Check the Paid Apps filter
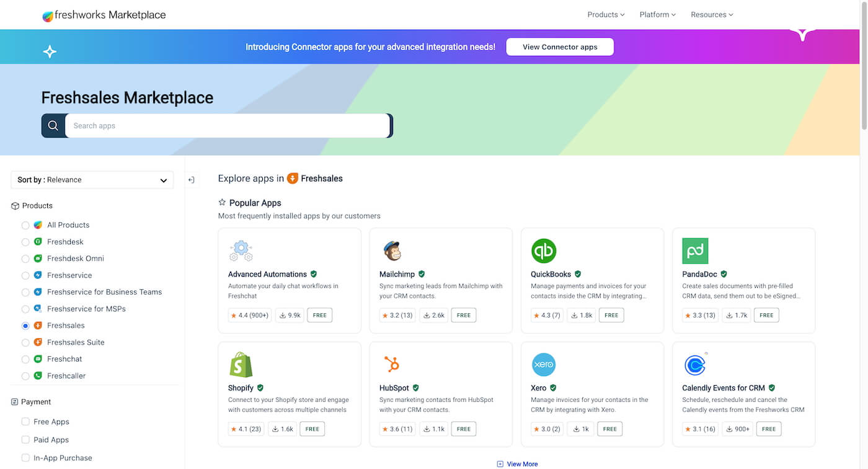This screenshot has height=469, width=868. point(25,440)
